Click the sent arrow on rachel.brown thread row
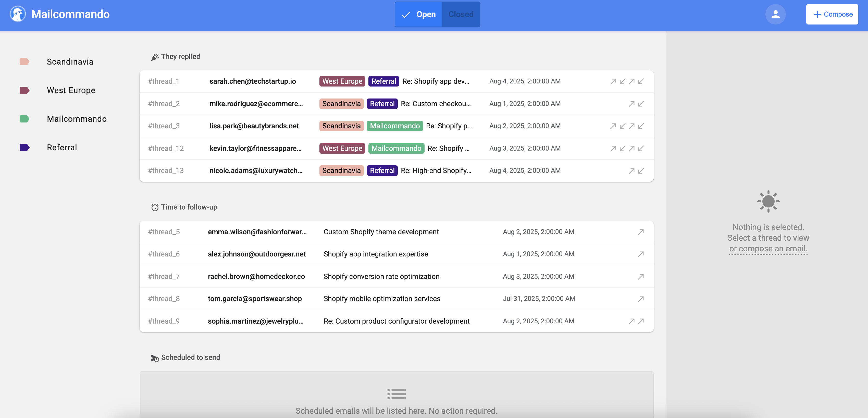 tap(641, 277)
